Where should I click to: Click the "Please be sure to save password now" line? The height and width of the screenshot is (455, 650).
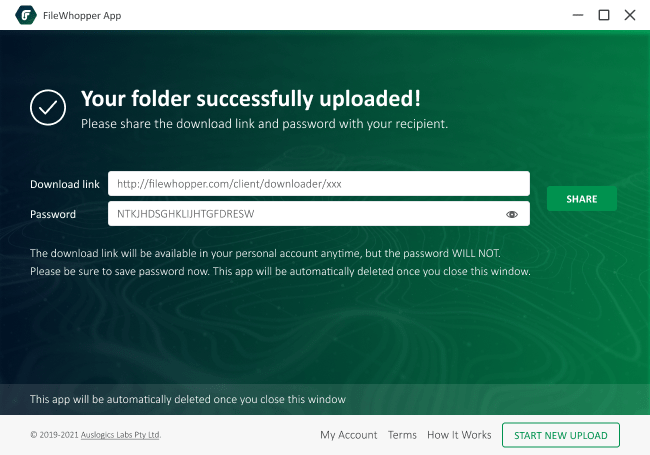280,271
